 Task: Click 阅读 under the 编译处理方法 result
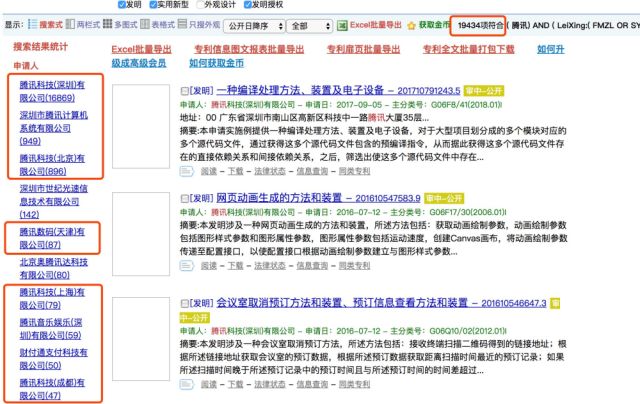(x=209, y=171)
